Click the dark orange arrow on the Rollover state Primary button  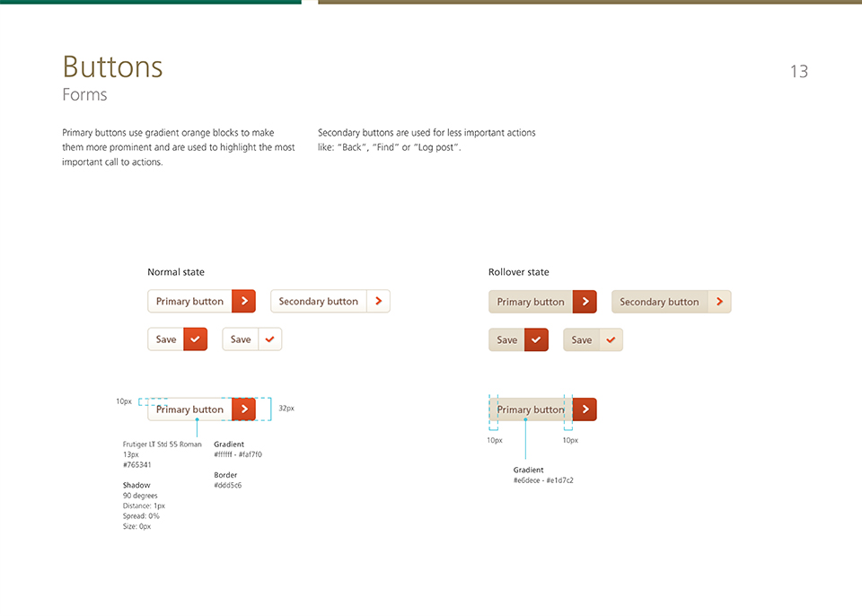coord(585,302)
